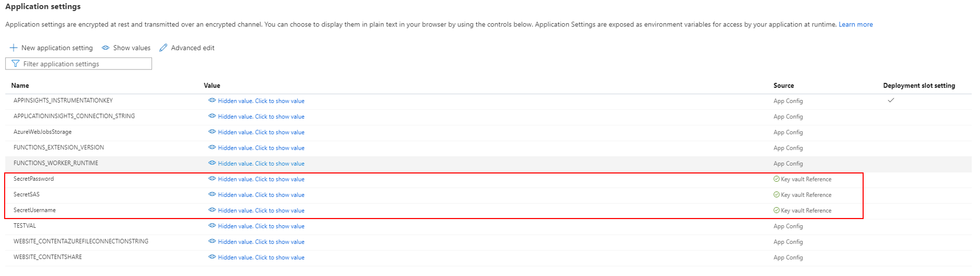
Task: Reveal the hidden value of AzureWebJobsStorage
Action: (x=257, y=132)
